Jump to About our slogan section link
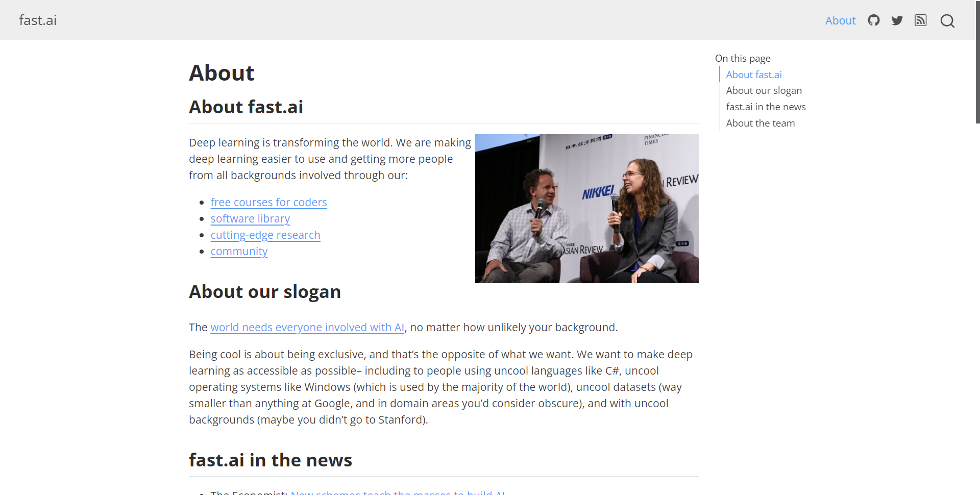Image resolution: width=980 pixels, height=495 pixels. click(764, 91)
